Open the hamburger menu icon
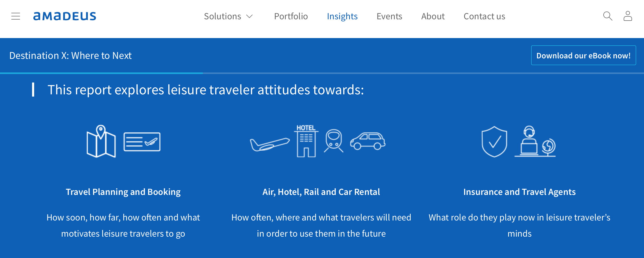This screenshot has height=258, width=644. pos(16,16)
